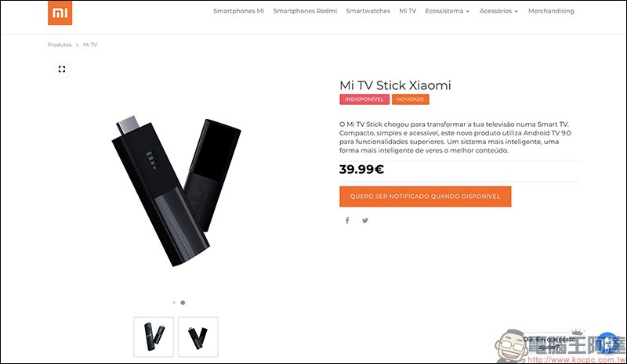Open Smartphones Mi menu item
Viewport: 627px width, 364px height.
(x=239, y=11)
